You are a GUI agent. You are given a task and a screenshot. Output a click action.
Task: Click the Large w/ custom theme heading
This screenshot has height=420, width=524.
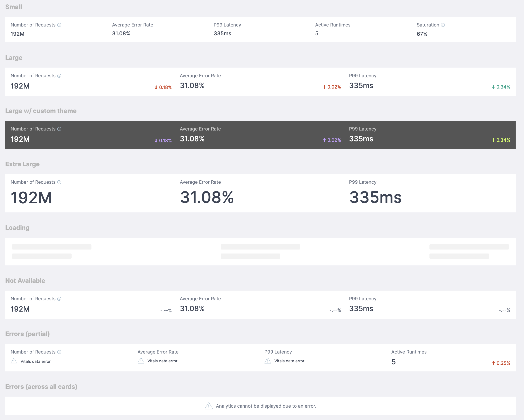(x=41, y=111)
